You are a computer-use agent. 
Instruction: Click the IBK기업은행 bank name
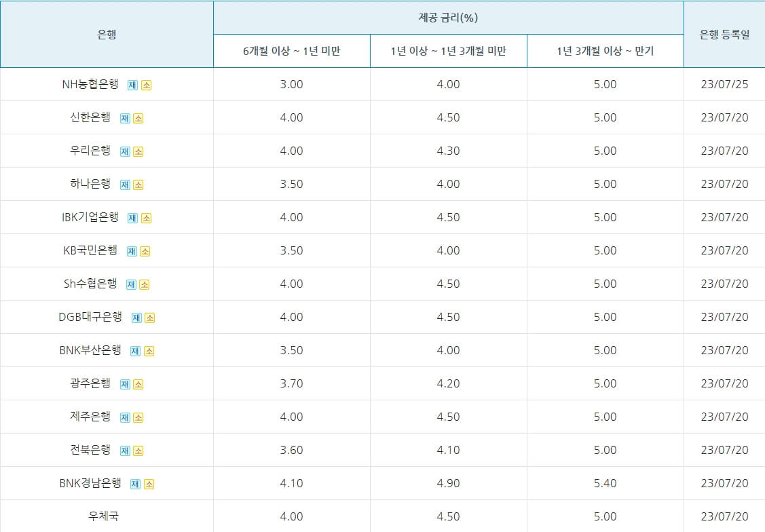point(90,217)
